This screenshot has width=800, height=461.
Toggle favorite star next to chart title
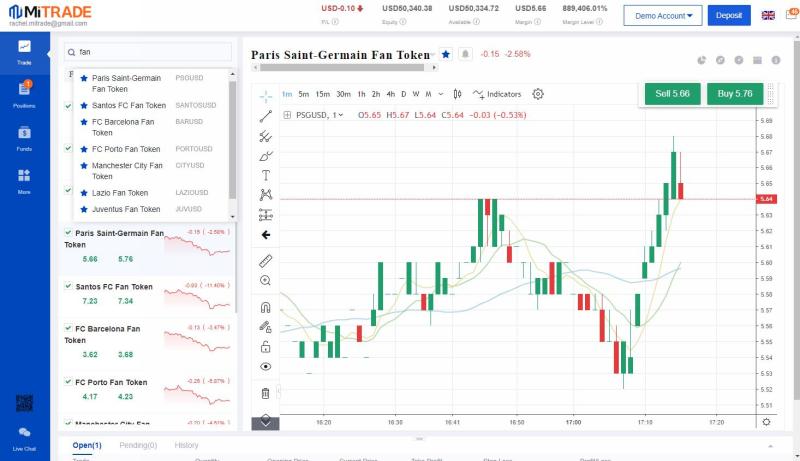click(x=445, y=55)
